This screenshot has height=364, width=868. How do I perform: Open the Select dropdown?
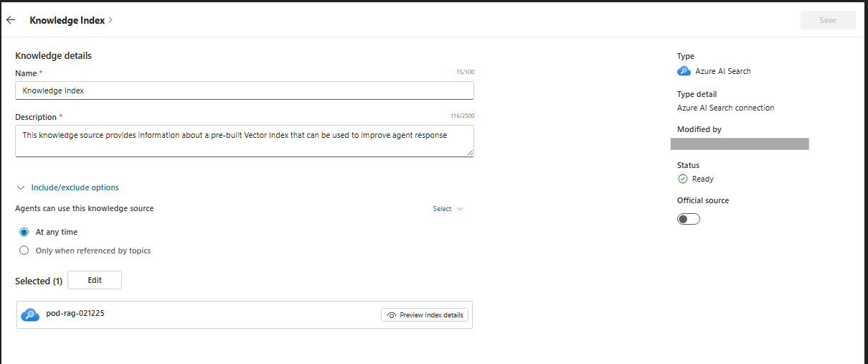[448, 209]
